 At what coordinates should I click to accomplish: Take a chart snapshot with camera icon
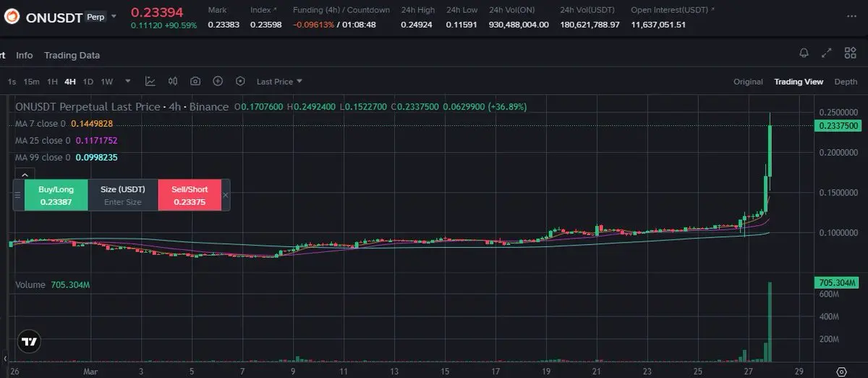point(195,81)
